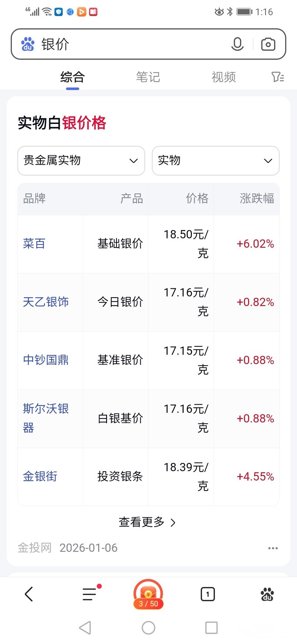Select the 综合 tab

(73, 77)
